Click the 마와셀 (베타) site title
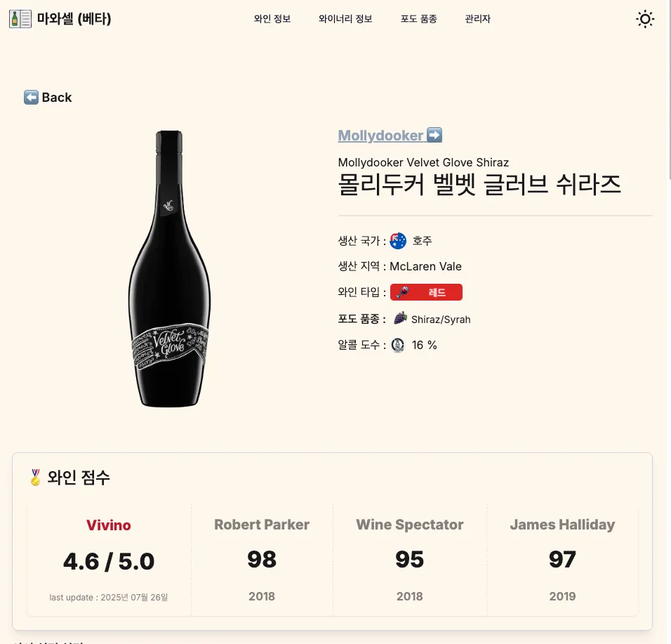 (74, 19)
